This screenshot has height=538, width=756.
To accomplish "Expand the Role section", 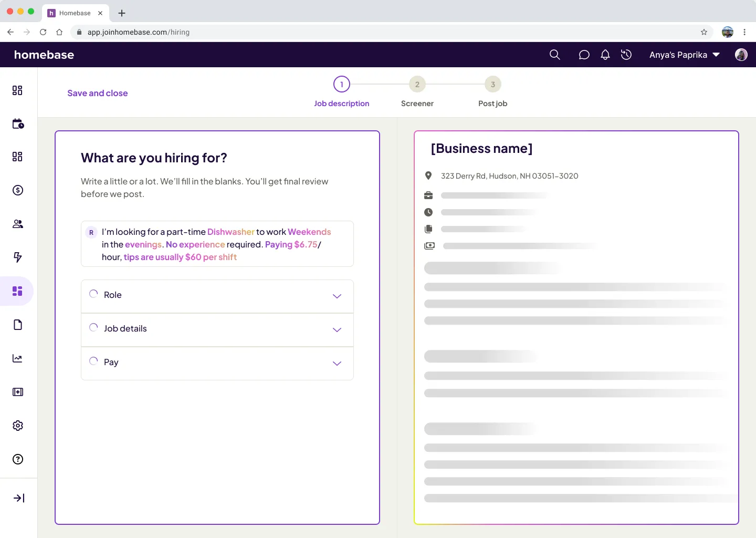I will pyautogui.click(x=217, y=296).
